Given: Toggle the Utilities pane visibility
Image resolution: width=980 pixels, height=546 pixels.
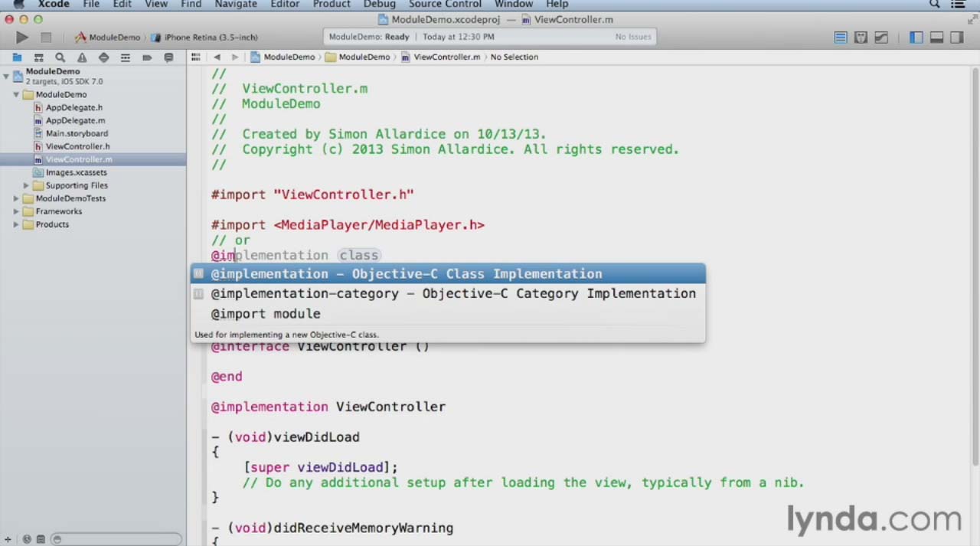Looking at the screenshot, I should [957, 37].
